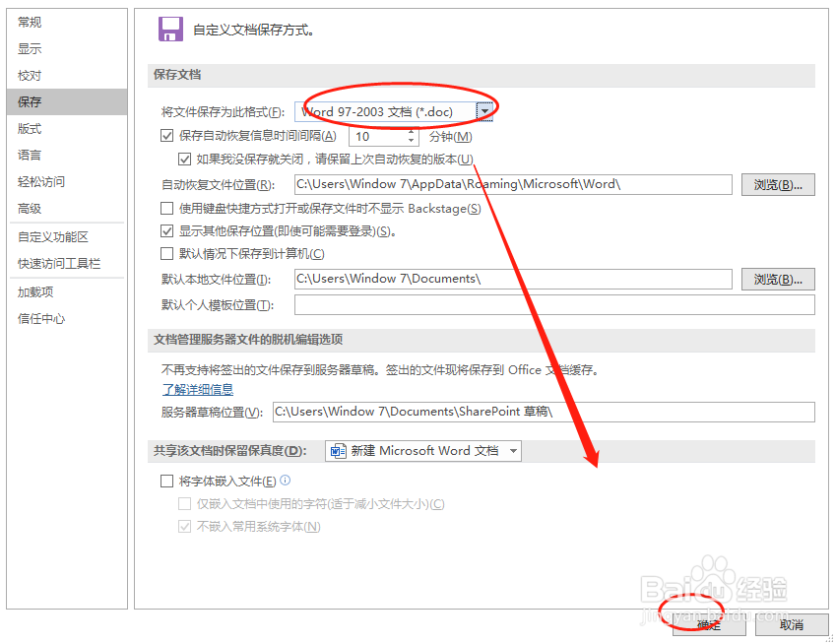The width and height of the screenshot is (835, 644).
Task: Select the 轻松访问 category
Action: click(67, 181)
